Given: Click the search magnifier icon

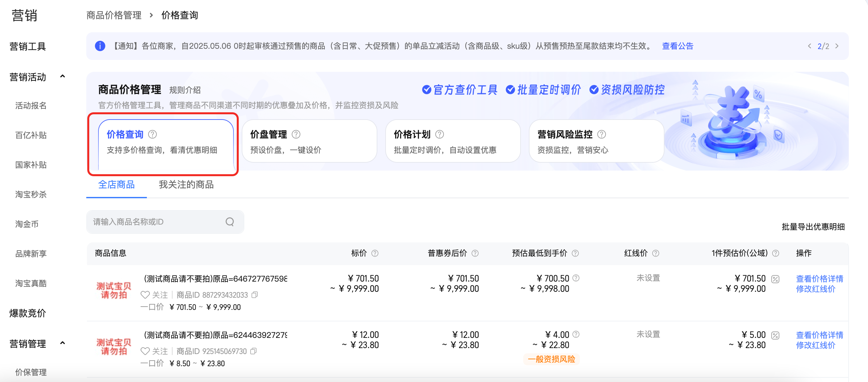Looking at the screenshot, I should pyautogui.click(x=230, y=222).
